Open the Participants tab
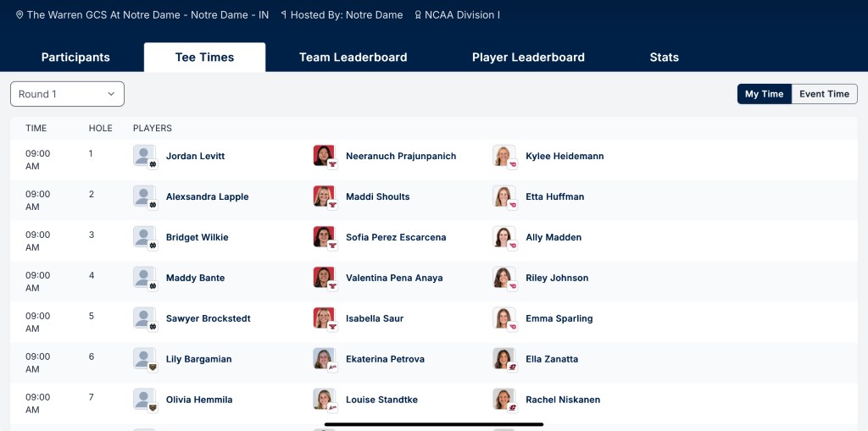The width and height of the screenshot is (868, 431). click(75, 58)
